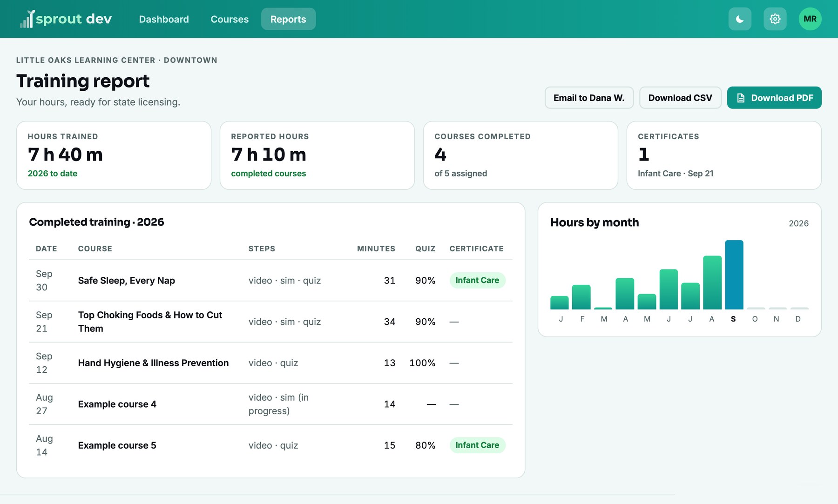Click the 2026 to date text
Image resolution: width=838 pixels, height=504 pixels.
[53, 174]
